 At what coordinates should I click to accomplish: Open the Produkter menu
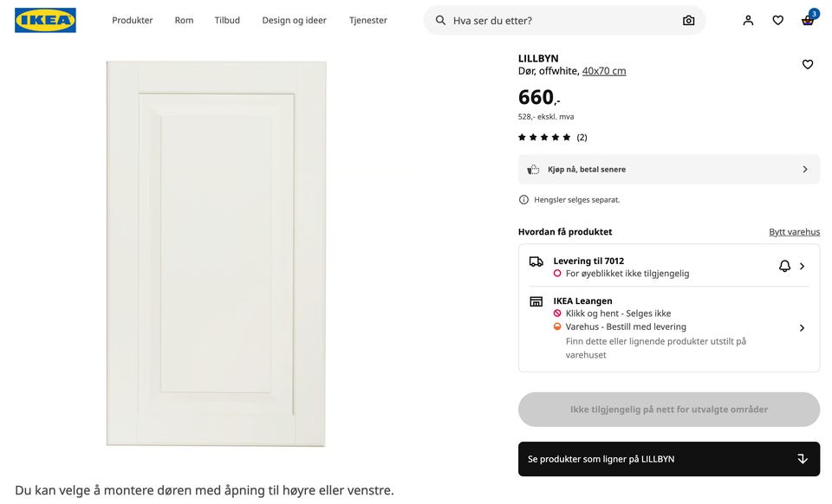132,20
